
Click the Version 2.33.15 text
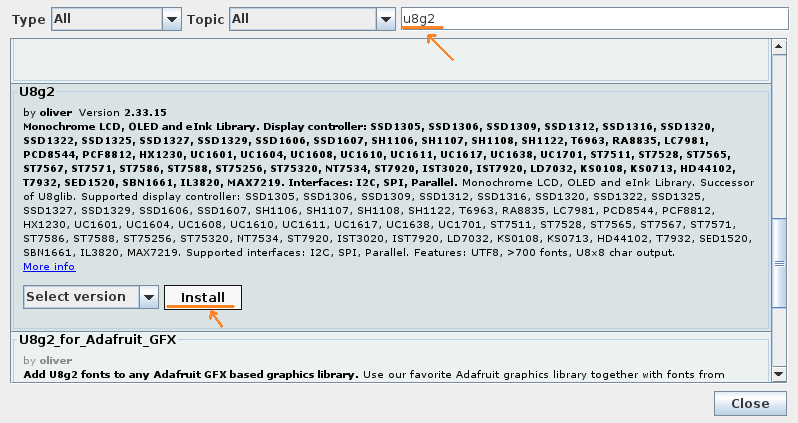[x=123, y=112]
